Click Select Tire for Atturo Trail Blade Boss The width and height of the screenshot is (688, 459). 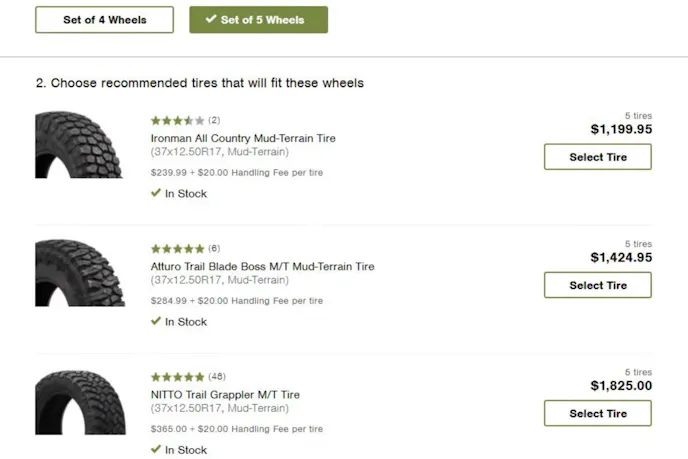[x=598, y=285]
